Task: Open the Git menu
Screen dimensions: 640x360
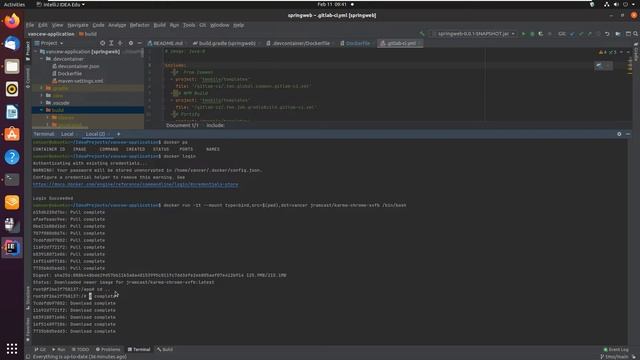Action: click(x=202, y=25)
